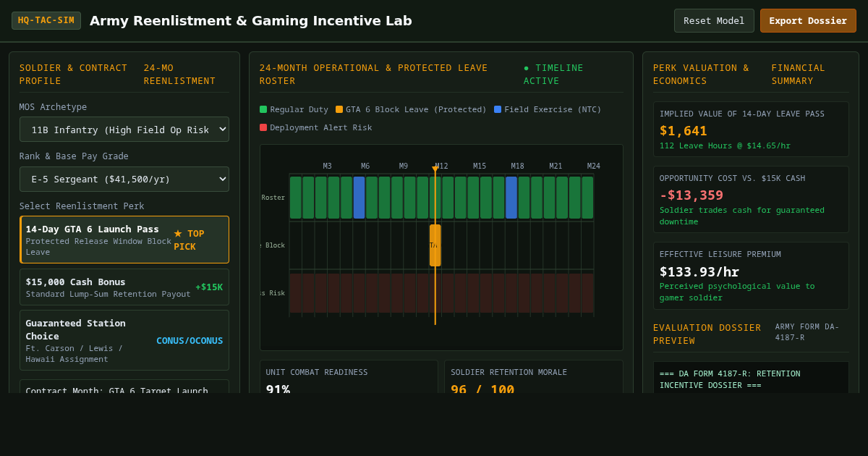Click the $133.93/hr leisure premium value
This screenshot has height=456, width=868.
(699, 271)
